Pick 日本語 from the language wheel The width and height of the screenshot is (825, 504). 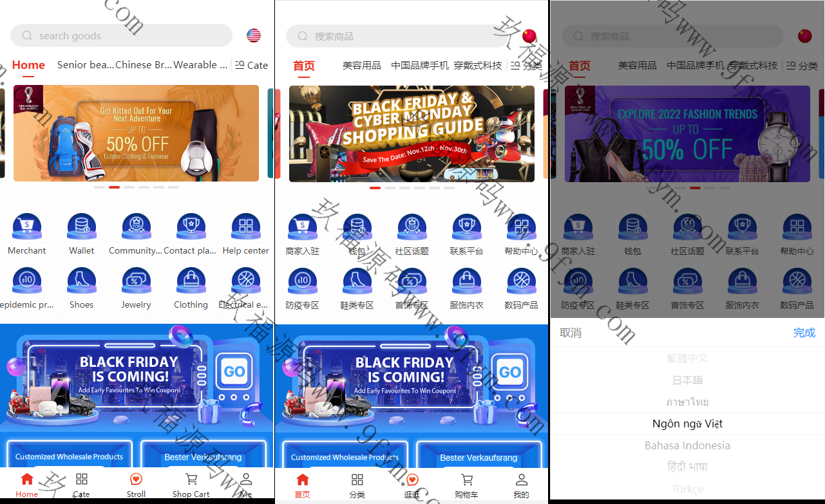(687, 380)
